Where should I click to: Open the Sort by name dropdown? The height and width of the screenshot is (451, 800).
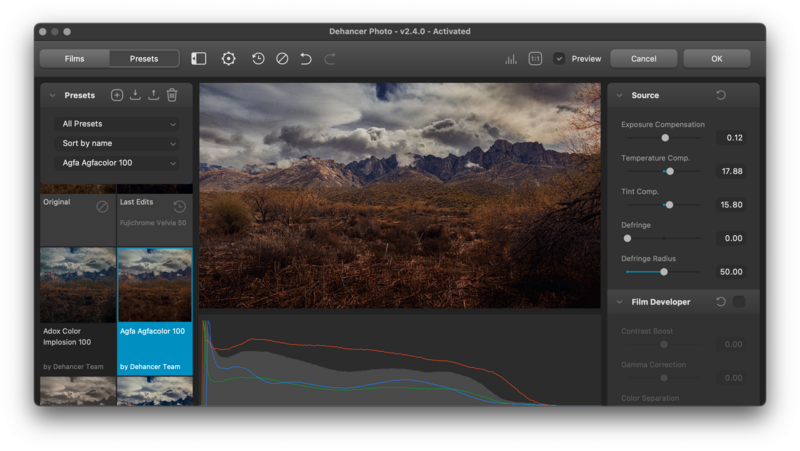tap(117, 143)
